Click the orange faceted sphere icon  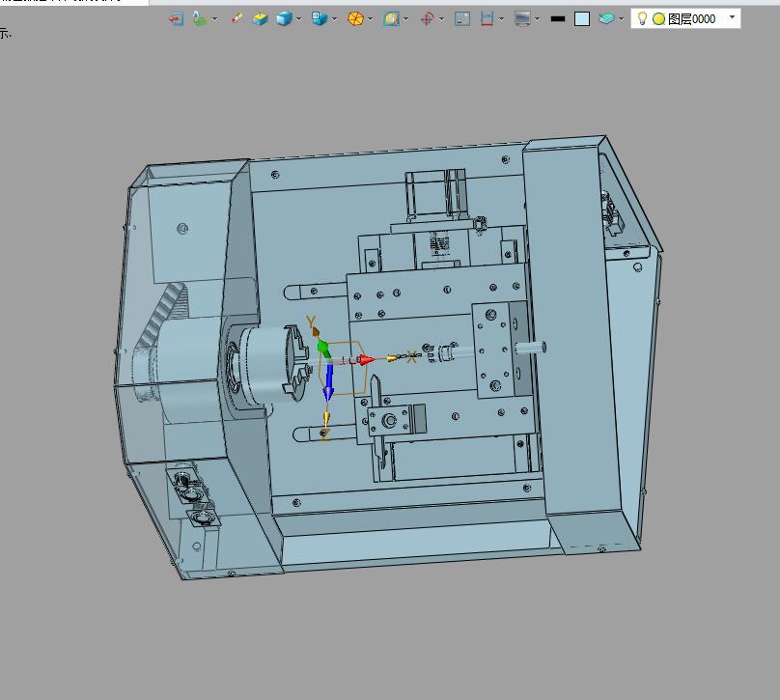point(355,19)
